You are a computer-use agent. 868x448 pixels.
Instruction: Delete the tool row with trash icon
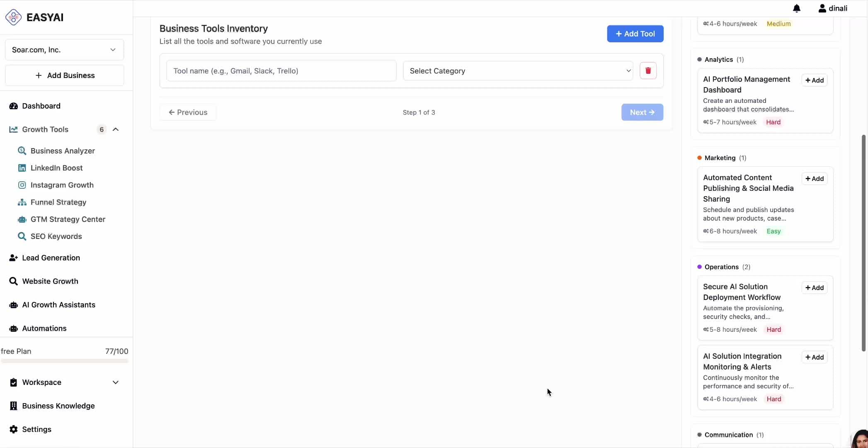[648, 71]
